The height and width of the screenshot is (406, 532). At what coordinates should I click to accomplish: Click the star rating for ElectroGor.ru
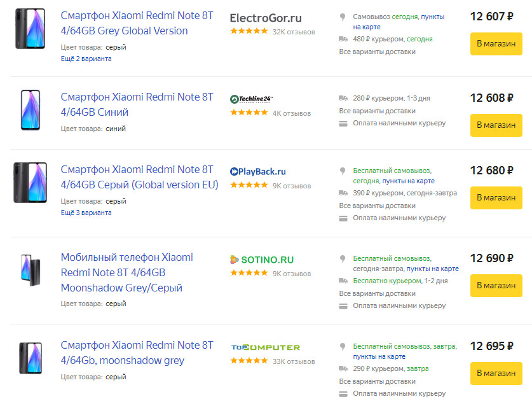coord(249,31)
